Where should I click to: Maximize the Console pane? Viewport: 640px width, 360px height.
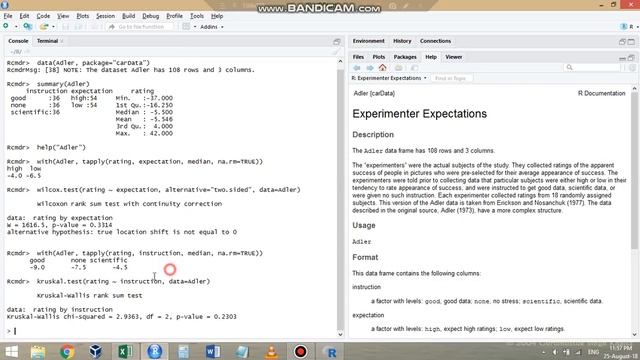pos(337,41)
